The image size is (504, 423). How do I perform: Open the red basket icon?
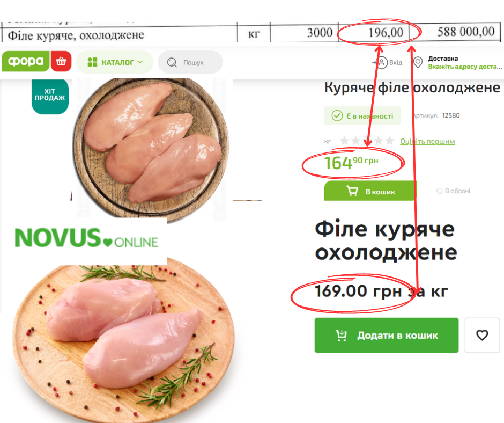coord(61,61)
